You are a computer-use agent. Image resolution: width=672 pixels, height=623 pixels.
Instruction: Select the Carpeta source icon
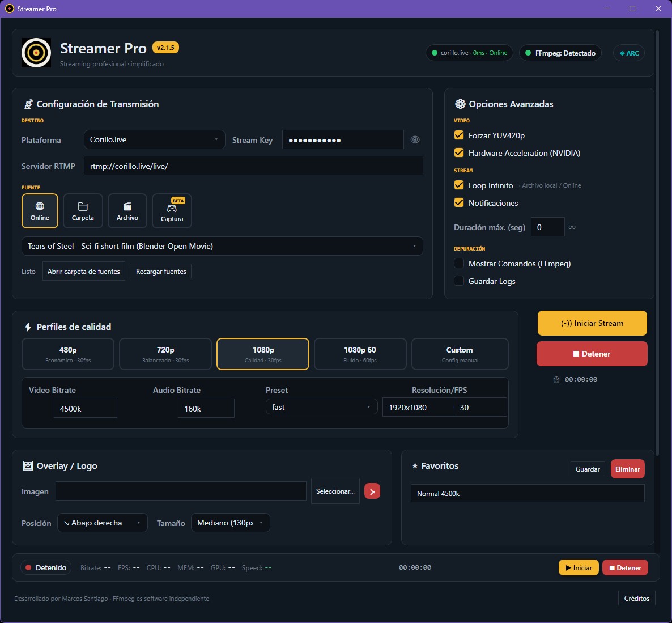(x=83, y=210)
